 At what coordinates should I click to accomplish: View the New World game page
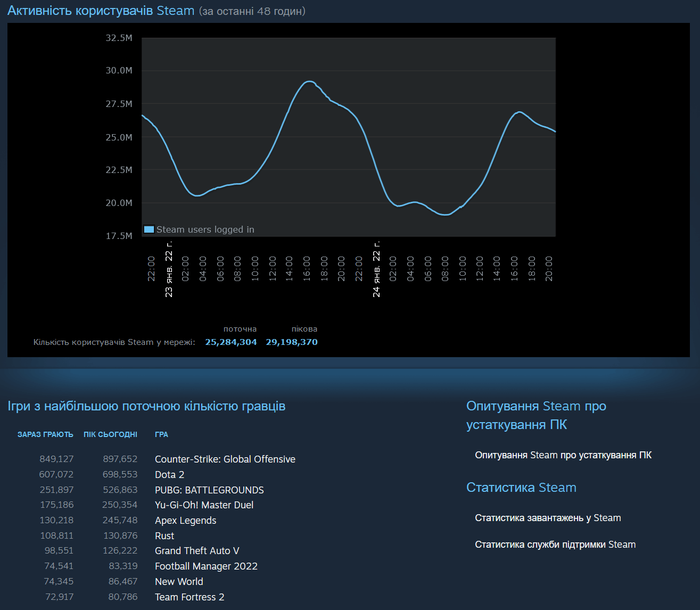179,581
